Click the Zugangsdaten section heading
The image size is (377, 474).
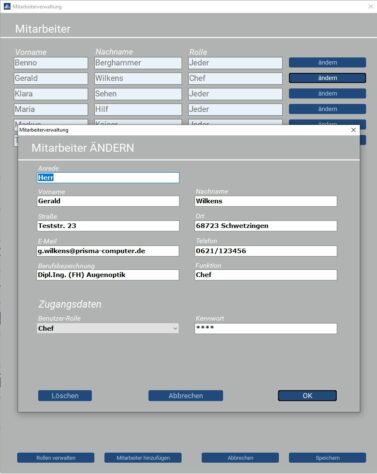70,304
